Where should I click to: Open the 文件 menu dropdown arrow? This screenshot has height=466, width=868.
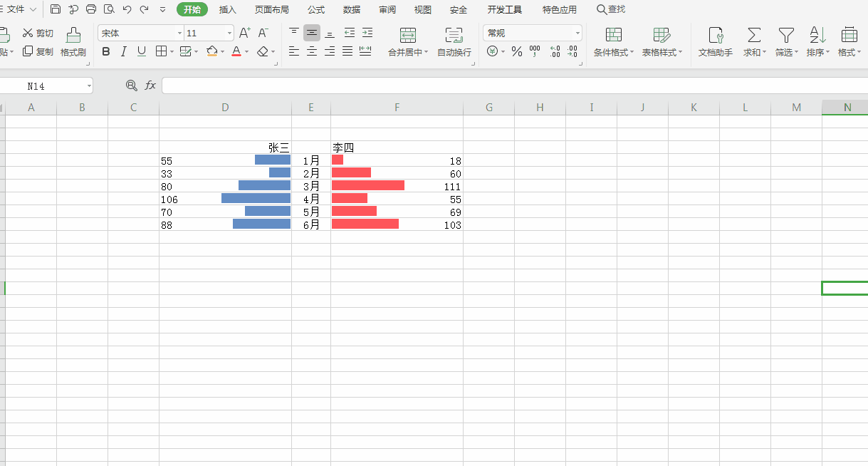[x=33, y=9]
